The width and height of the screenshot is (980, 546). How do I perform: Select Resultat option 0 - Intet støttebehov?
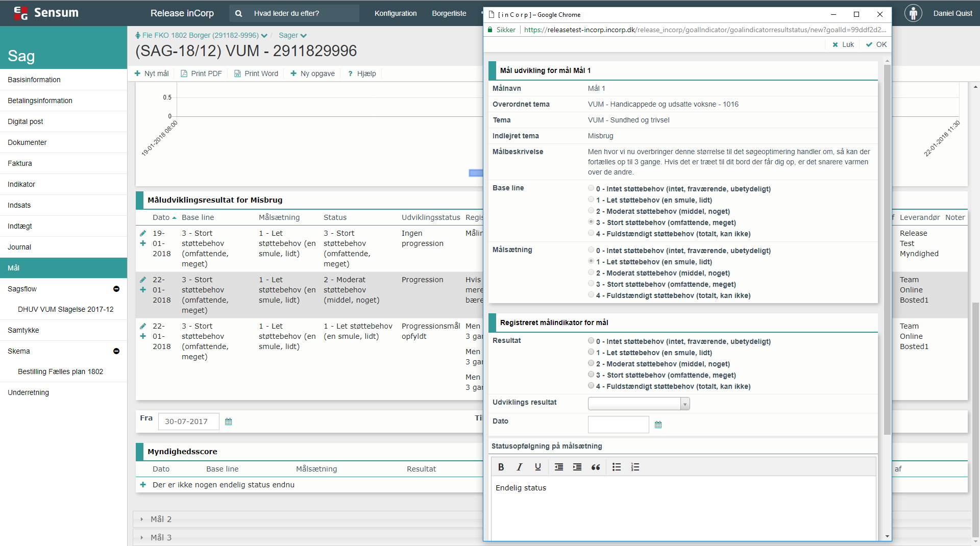[x=591, y=341]
